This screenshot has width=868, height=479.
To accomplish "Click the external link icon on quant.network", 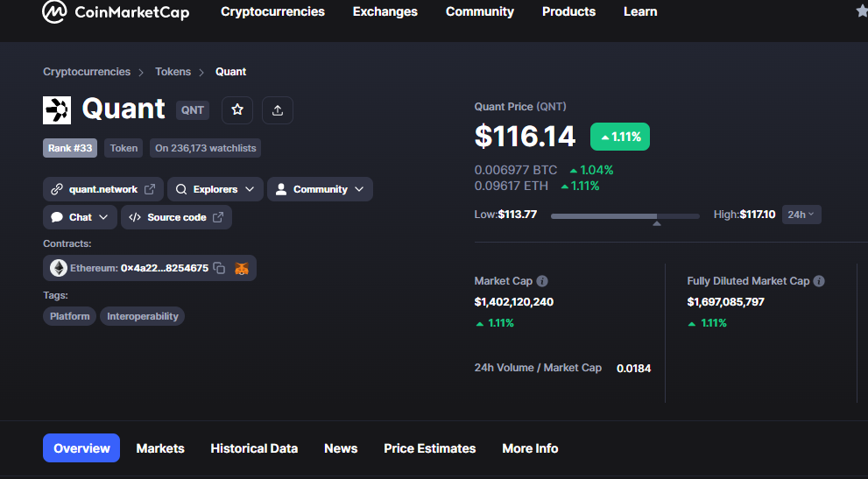I will (x=150, y=189).
